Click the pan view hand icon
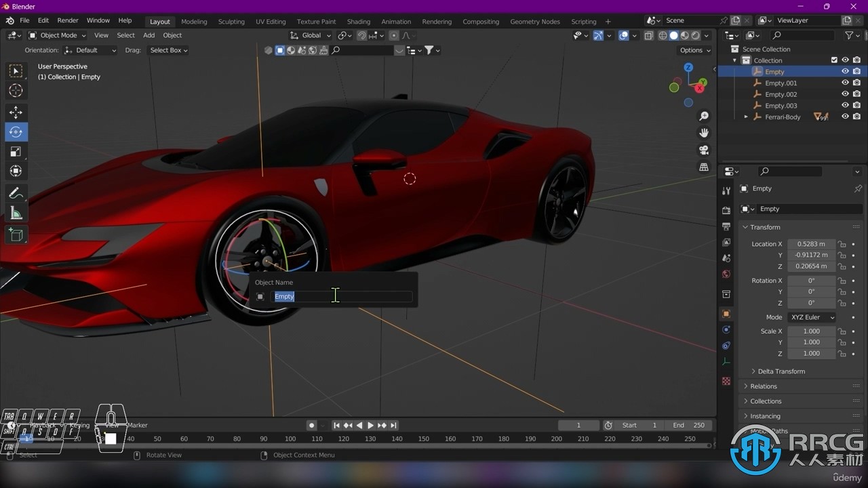Viewport: 868px width, 488px height. point(704,133)
